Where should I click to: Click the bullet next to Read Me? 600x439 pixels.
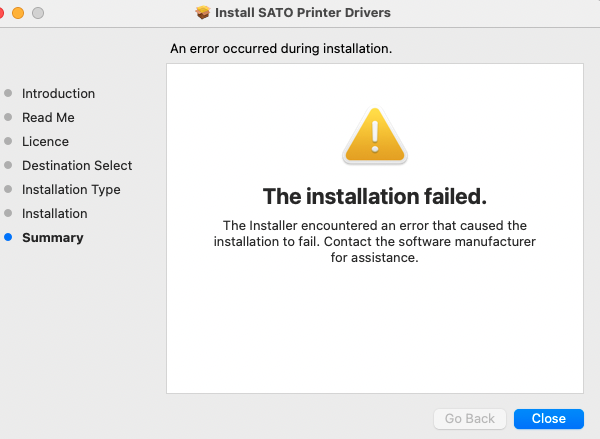pos(9,118)
